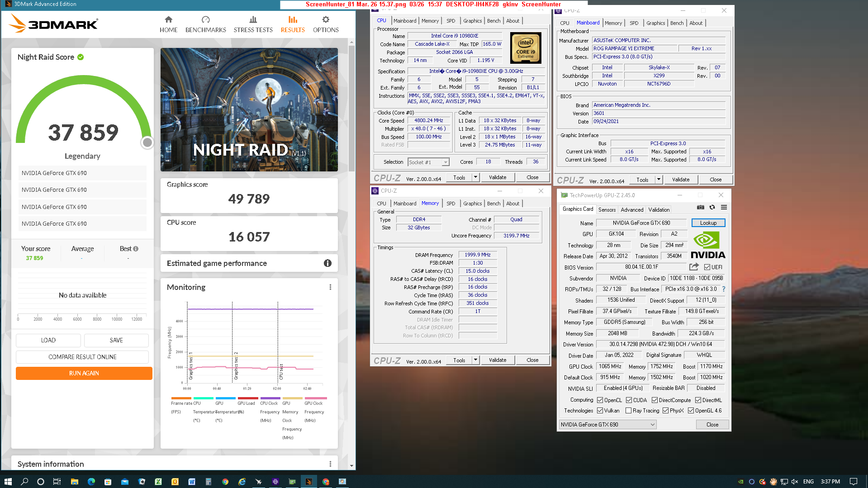This screenshot has height=488, width=868.
Task: Open Task View on the taskbar
Action: pos(57,481)
